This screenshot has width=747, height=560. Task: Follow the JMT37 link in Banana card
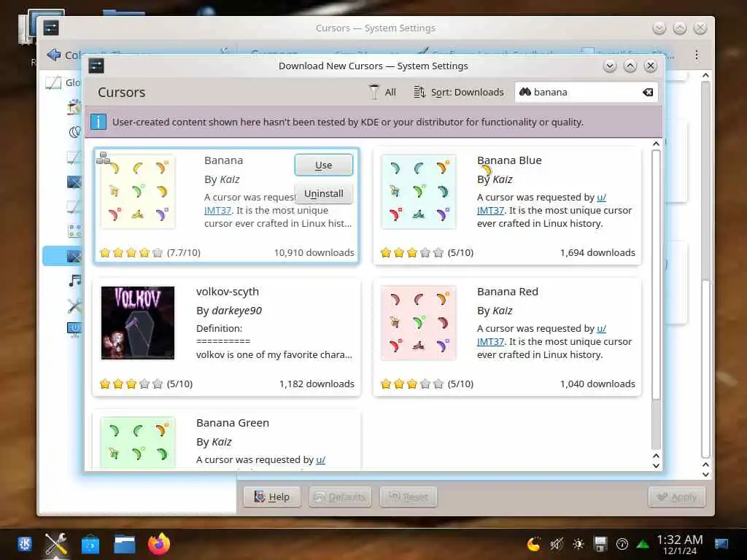point(217,210)
